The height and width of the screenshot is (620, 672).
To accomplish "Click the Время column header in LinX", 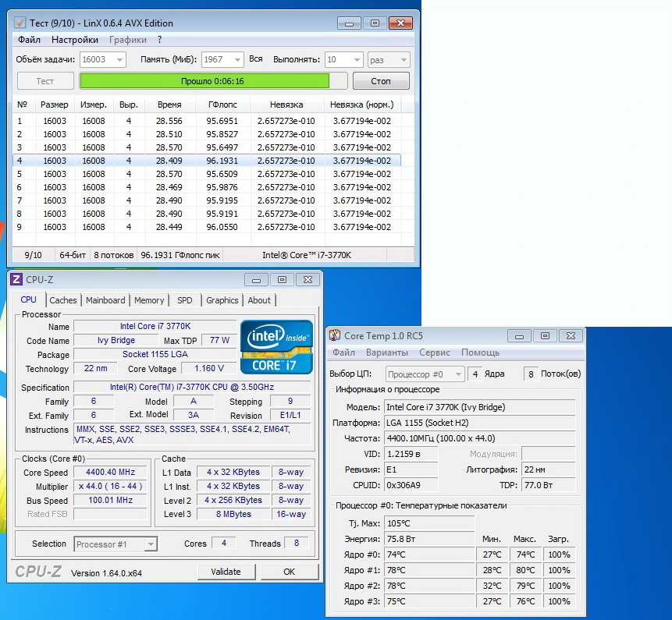I will coord(169,105).
